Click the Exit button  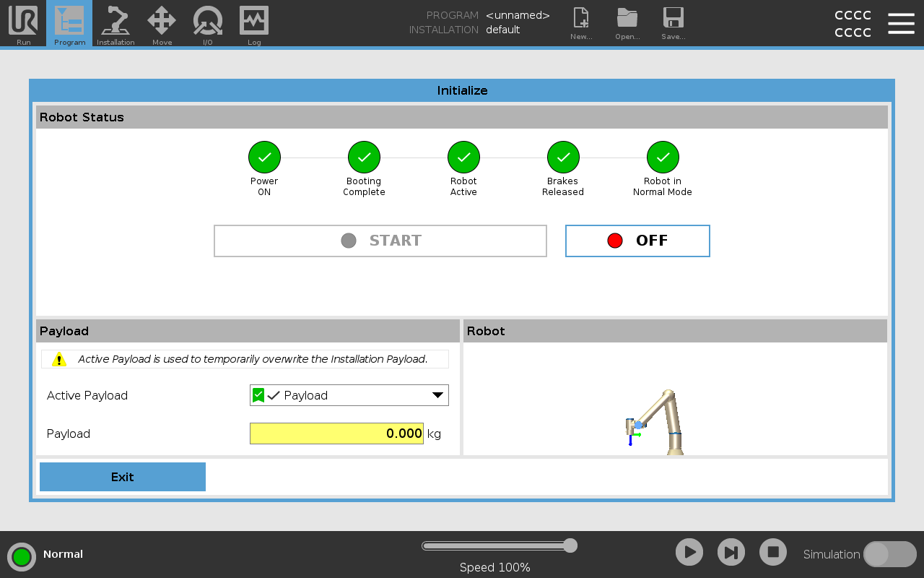(123, 477)
